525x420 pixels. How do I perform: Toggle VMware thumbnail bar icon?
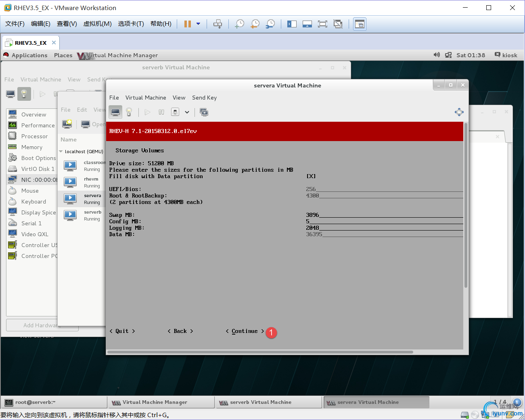pos(307,24)
